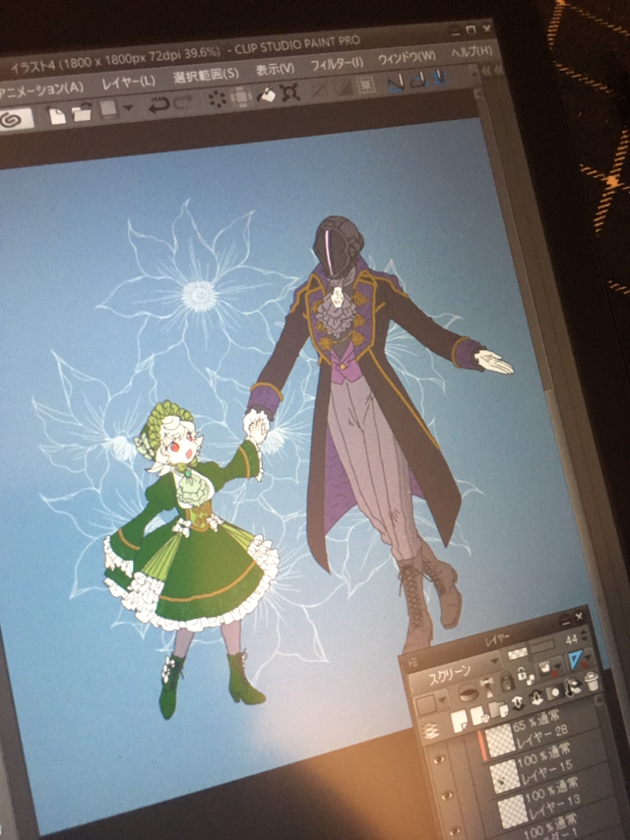Toggle Set as Reference Layer lighthouse icon
630x840 pixels.
(x=489, y=688)
